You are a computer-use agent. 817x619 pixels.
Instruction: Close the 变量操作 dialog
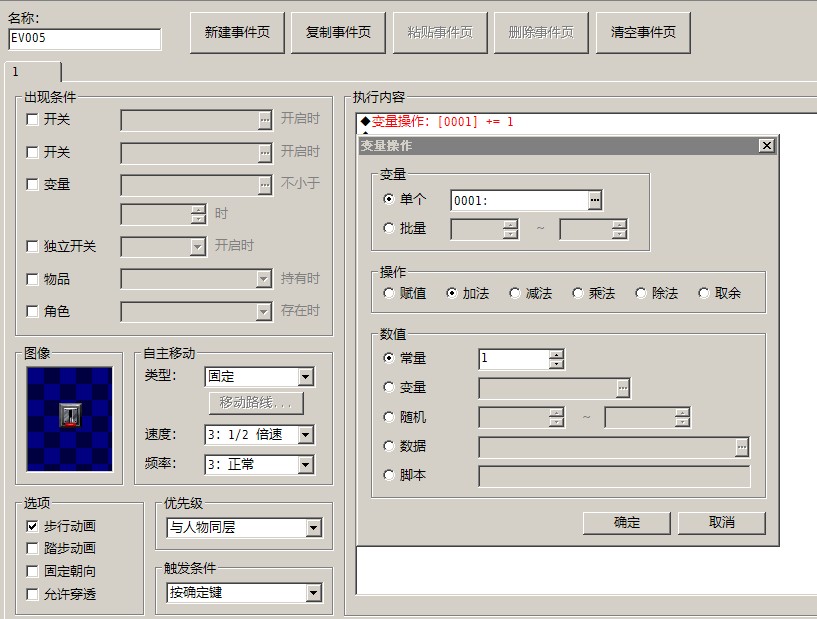point(766,145)
